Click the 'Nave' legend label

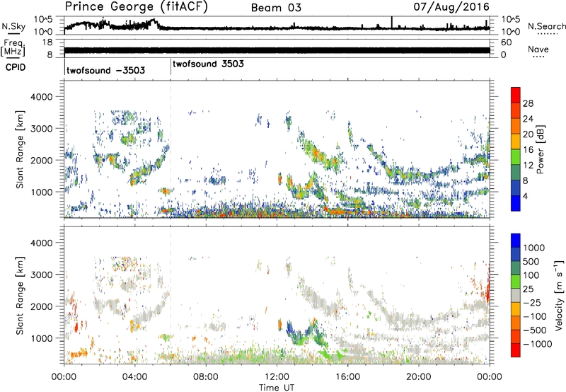(x=538, y=50)
